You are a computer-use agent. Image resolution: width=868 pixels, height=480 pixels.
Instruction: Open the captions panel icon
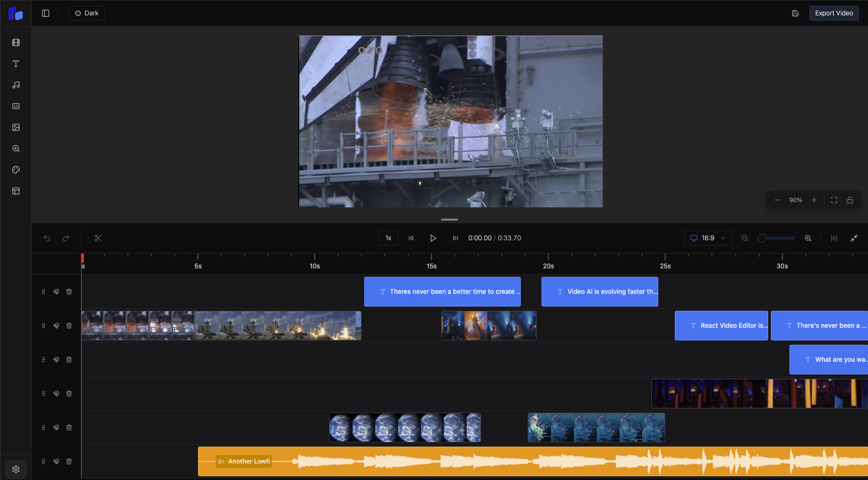16,106
